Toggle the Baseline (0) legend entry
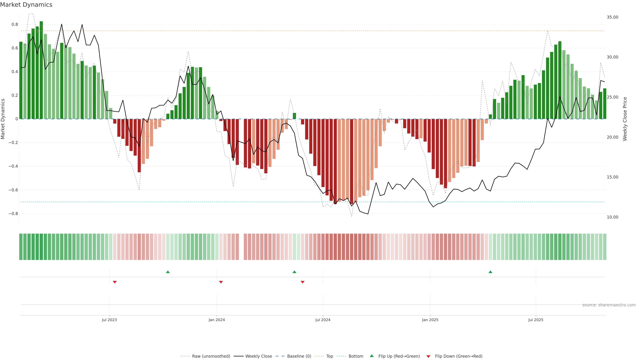644x362 pixels. tap(299, 356)
